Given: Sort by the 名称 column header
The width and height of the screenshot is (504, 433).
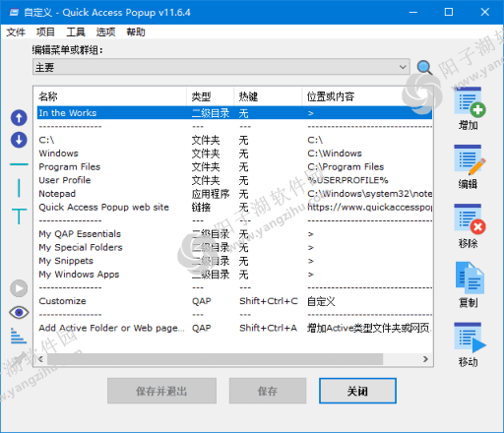Looking at the screenshot, I should [111, 96].
